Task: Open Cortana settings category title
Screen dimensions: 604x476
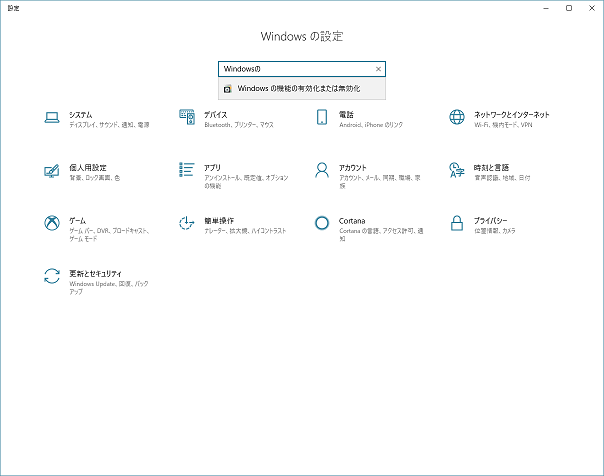Action: pyautogui.click(x=352, y=221)
